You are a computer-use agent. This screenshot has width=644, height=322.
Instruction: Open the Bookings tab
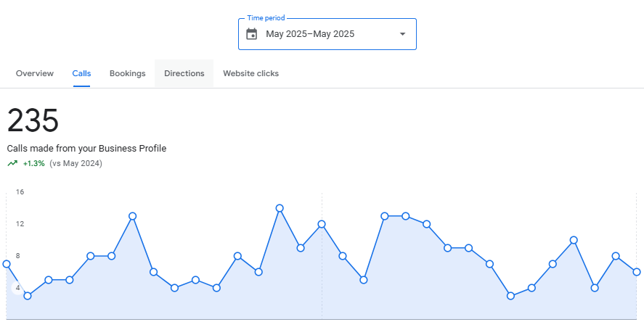click(128, 73)
